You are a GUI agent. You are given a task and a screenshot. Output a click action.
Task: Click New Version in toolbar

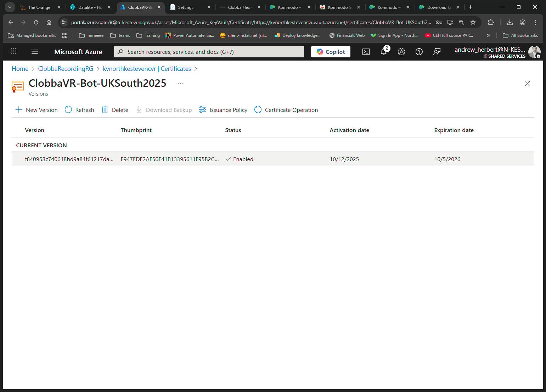[36, 110]
